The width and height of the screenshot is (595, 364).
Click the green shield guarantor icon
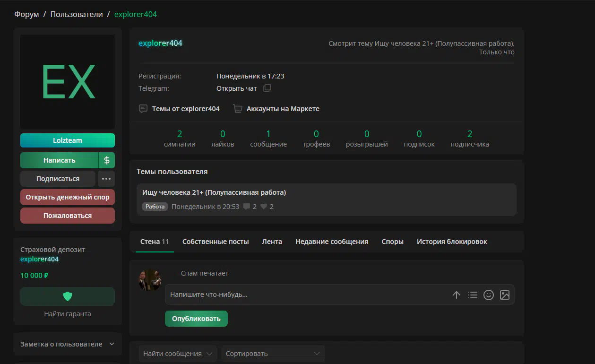[68, 296]
